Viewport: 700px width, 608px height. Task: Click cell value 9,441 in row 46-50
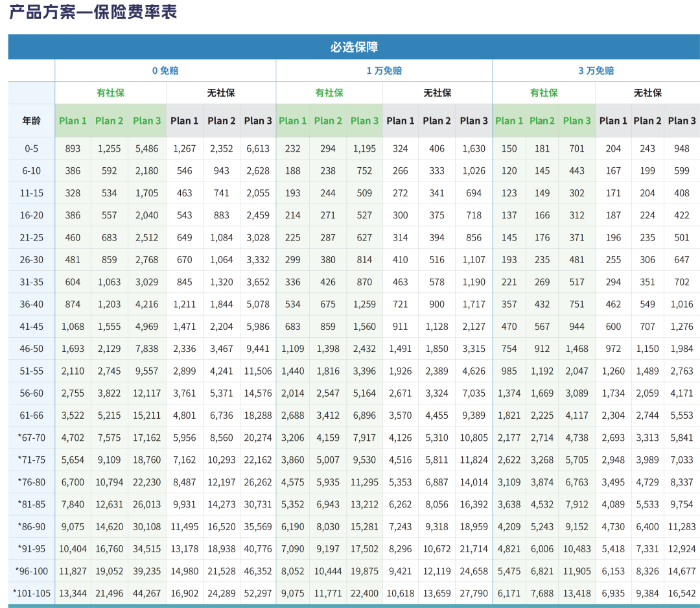[x=258, y=349]
